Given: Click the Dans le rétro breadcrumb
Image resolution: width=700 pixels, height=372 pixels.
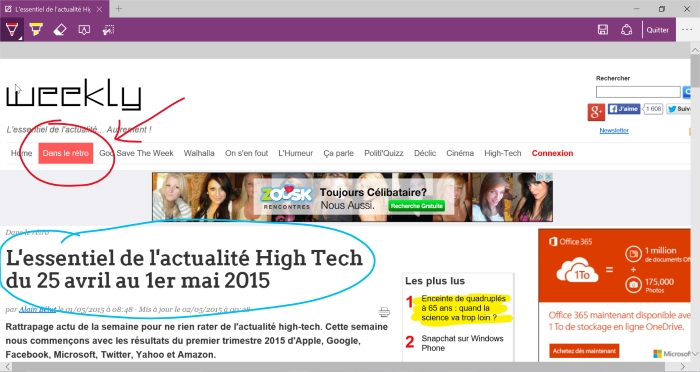Looking at the screenshot, I should tap(27, 232).
